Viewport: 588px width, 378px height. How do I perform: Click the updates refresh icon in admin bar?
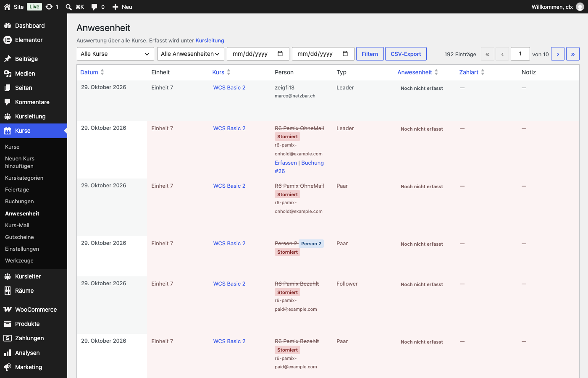click(49, 7)
